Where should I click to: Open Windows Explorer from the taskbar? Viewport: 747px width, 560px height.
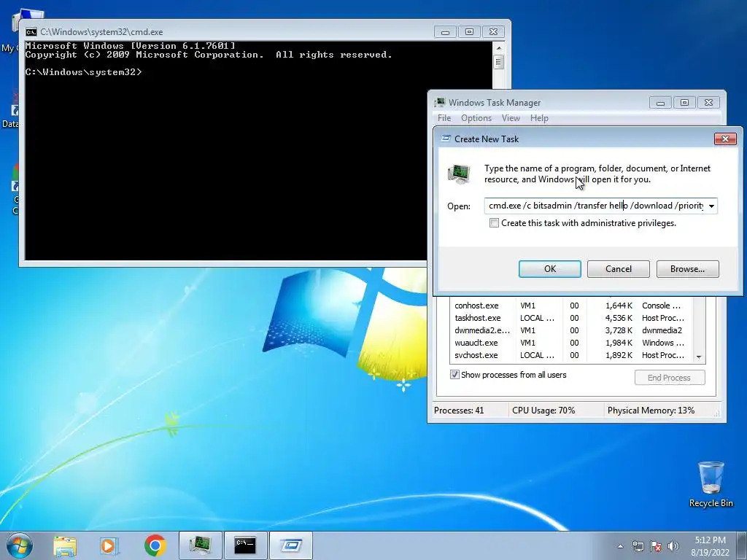(65, 545)
